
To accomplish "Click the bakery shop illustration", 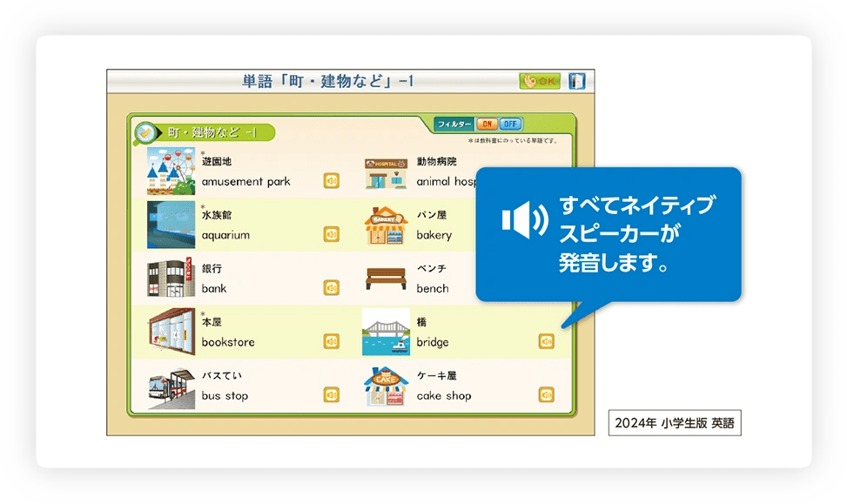I will (x=386, y=225).
